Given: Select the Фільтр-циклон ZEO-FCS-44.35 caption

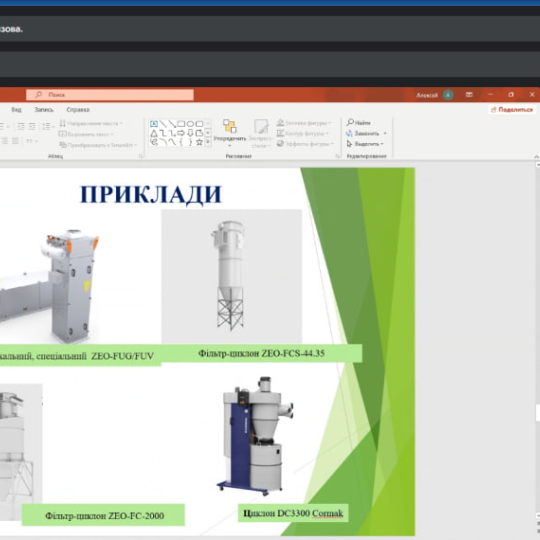Looking at the screenshot, I should tap(261, 353).
